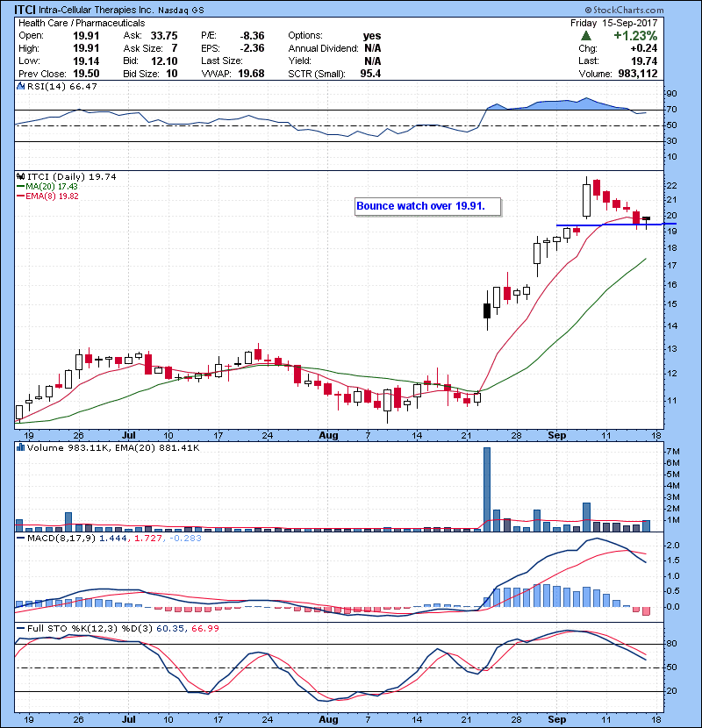Click the stochastic %D value 66.99

(204, 628)
